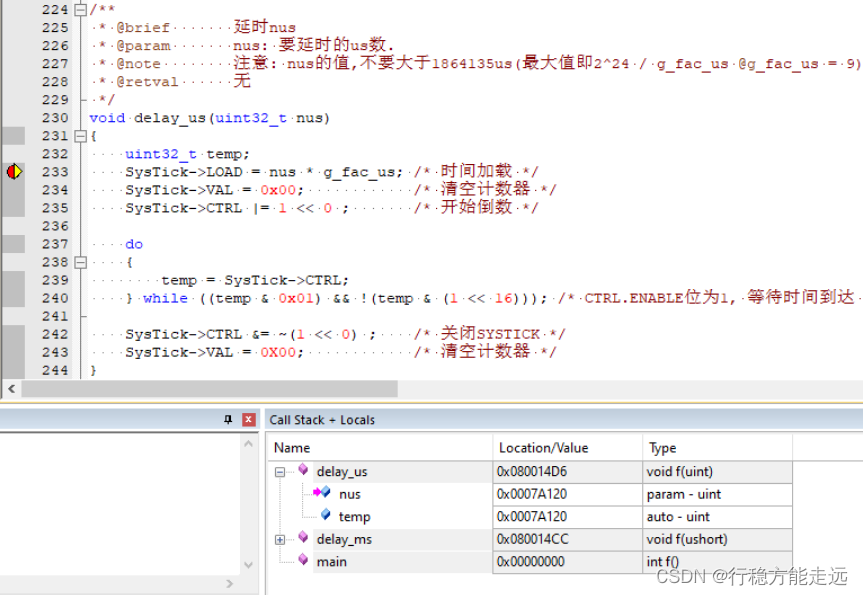Click the 'do' keyword on line 237
This screenshot has height=595, width=863.
[134, 244]
